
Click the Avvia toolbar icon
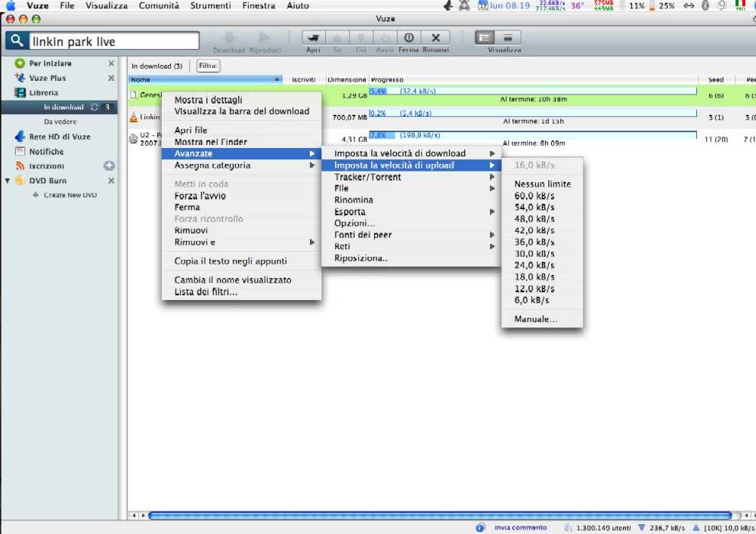[x=385, y=38]
